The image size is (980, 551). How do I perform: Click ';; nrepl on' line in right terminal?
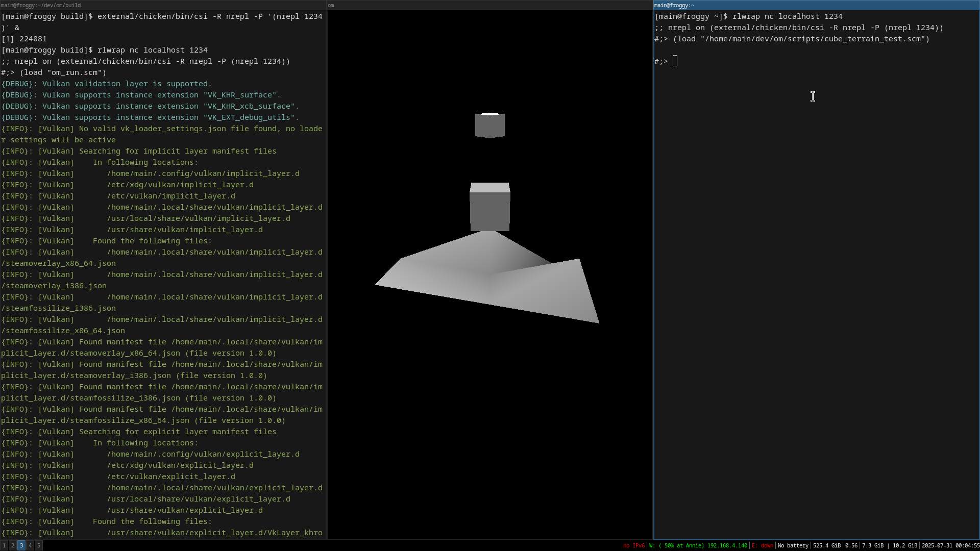(x=799, y=28)
